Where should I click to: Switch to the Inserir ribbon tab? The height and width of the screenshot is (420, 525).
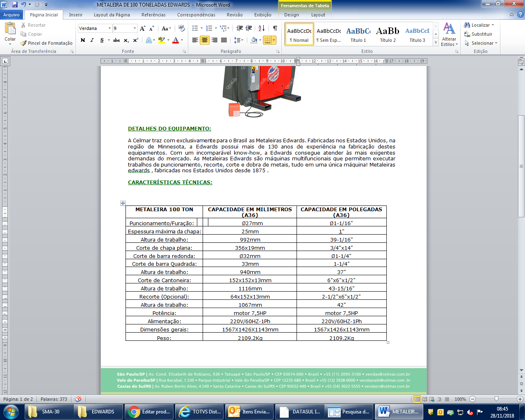pos(76,15)
